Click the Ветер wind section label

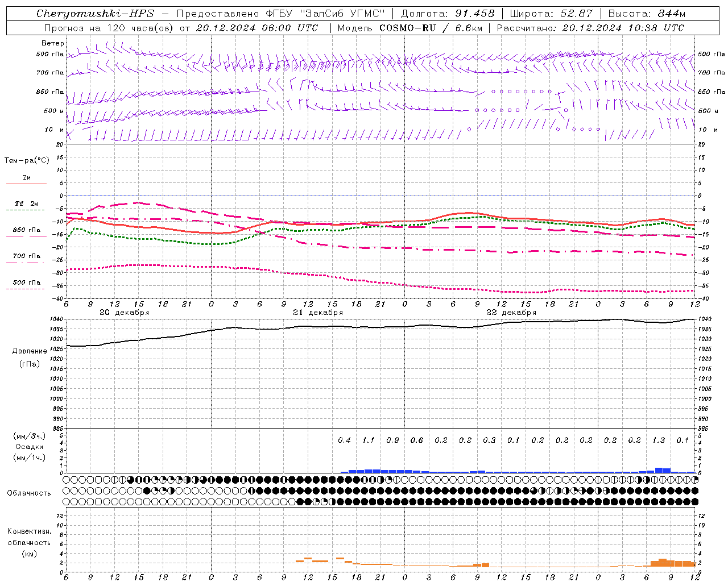coord(53,43)
